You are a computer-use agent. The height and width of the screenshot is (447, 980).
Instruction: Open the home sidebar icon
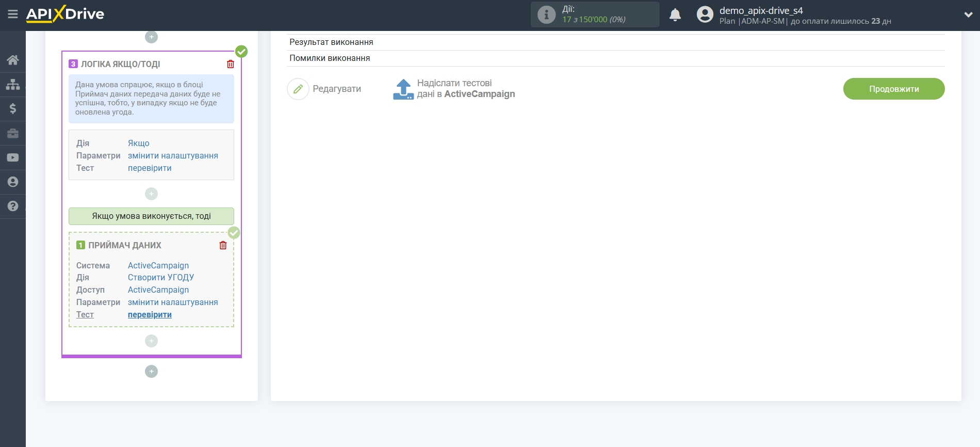point(13,60)
